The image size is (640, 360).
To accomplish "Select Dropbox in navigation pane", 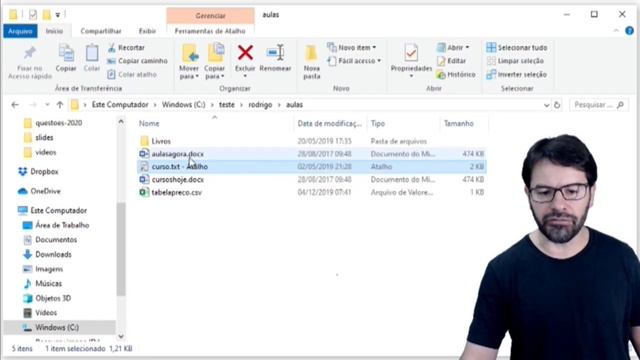I will click(44, 172).
